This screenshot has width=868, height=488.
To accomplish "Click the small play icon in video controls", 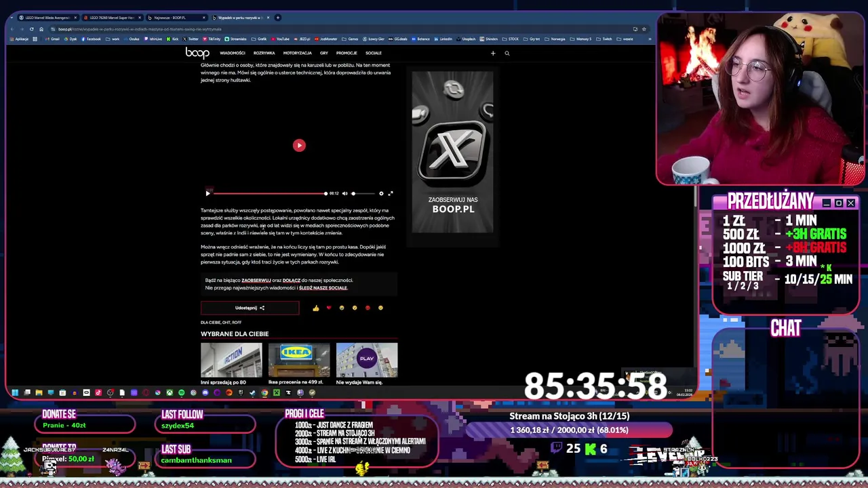I will [x=208, y=193].
